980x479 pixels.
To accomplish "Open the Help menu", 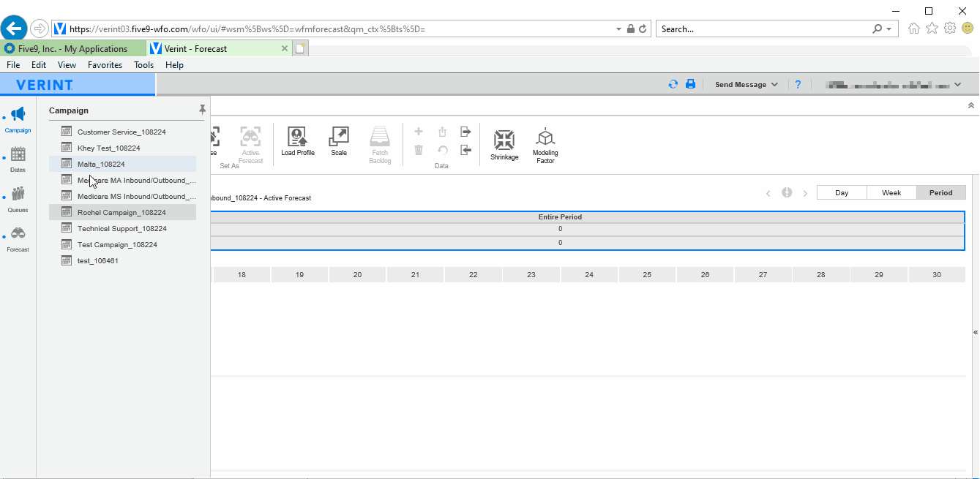I will [x=174, y=65].
